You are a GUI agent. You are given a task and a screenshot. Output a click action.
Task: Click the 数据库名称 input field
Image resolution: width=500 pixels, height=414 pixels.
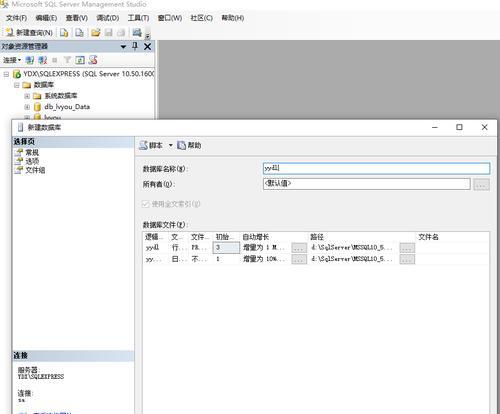pyautogui.click(x=376, y=168)
